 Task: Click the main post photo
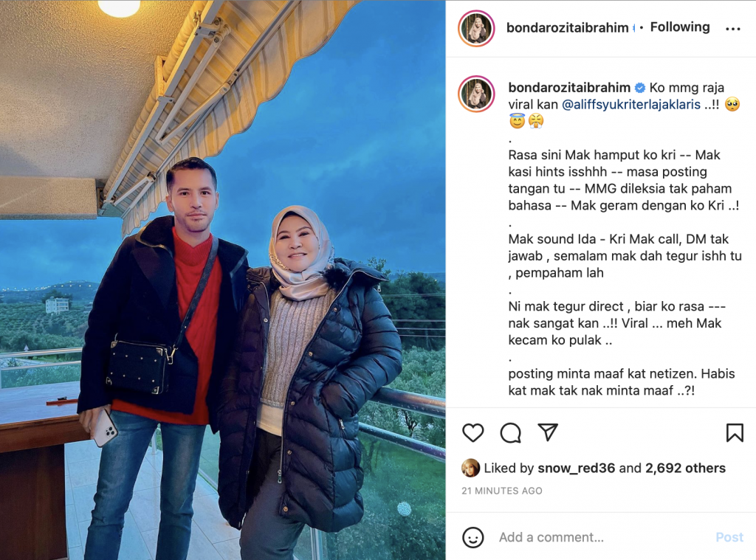[x=223, y=280]
